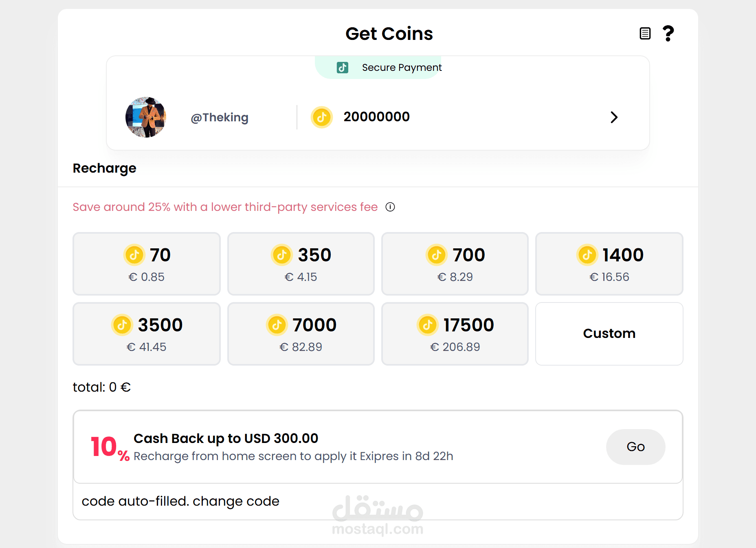Open the transaction history list icon
The height and width of the screenshot is (548, 756).
click(645, 33)
